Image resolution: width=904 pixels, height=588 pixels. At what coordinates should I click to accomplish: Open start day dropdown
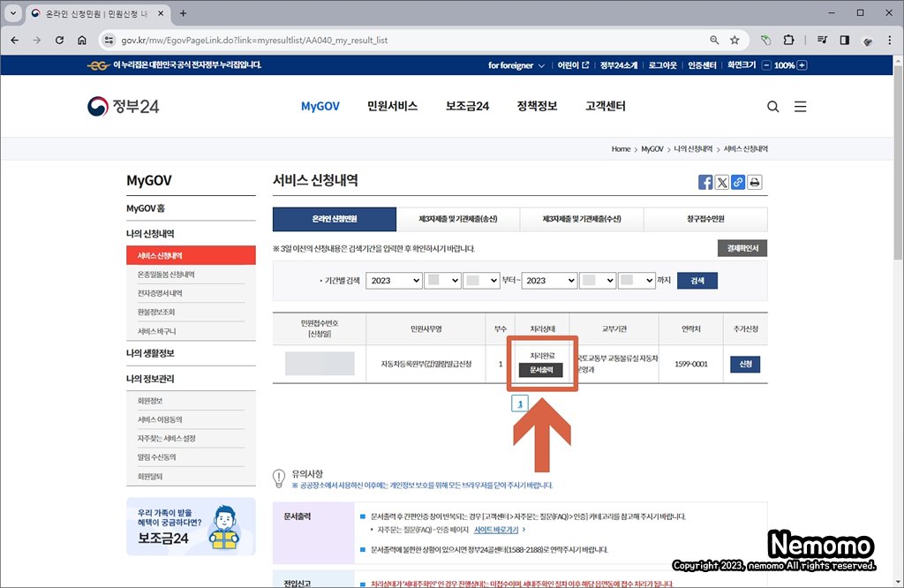coord(481,281)
